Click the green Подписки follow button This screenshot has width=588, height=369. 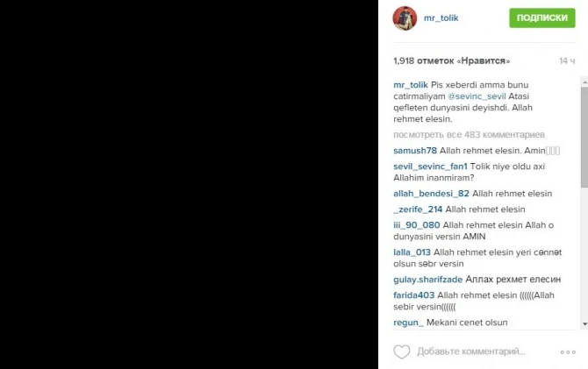click(541, 18)
